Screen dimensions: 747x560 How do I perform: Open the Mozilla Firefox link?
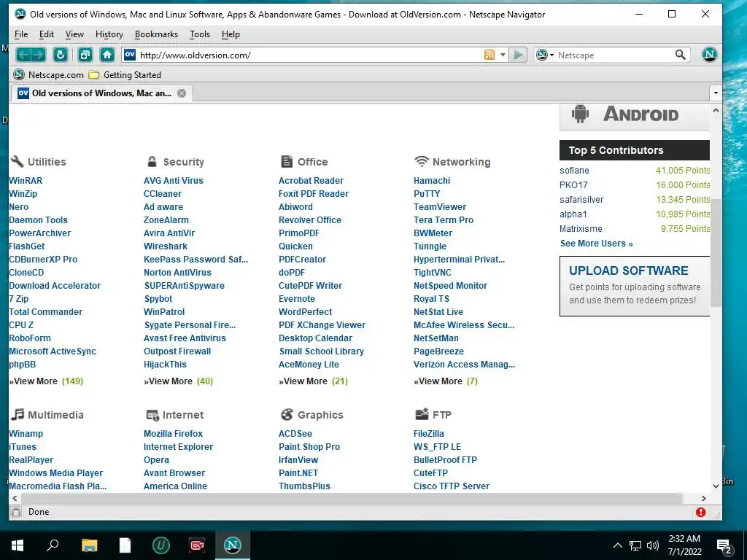click(x=173, y=434)
